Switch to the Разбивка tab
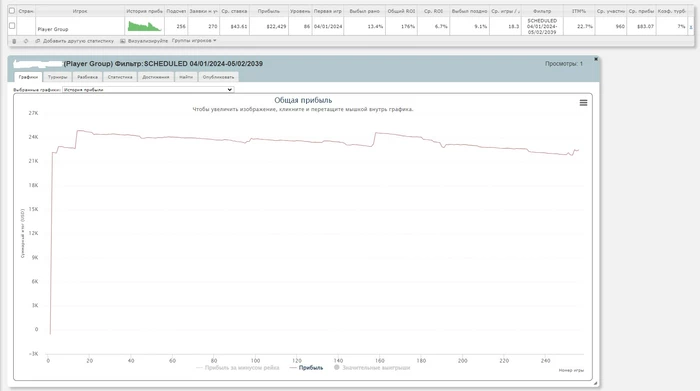The width and height of the screenshot is (700, 391). [x=87, y=77]
